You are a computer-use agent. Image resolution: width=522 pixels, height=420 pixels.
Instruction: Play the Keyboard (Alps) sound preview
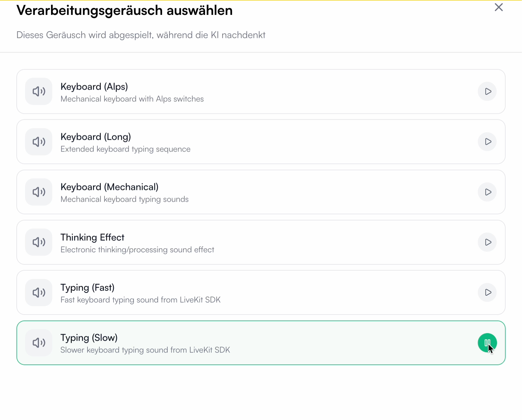coord(487,92)
